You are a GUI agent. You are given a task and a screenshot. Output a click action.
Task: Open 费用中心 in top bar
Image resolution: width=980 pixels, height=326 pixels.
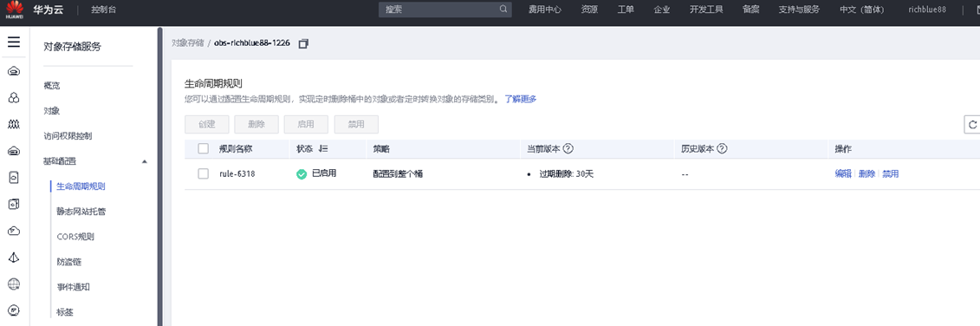pyautogui.click(x=545, y=10)
